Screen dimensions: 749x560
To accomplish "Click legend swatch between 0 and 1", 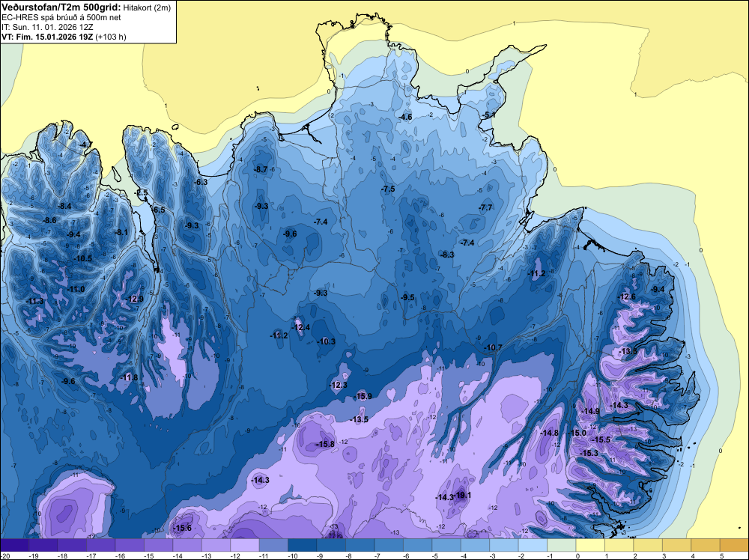I will coord(590,545).
